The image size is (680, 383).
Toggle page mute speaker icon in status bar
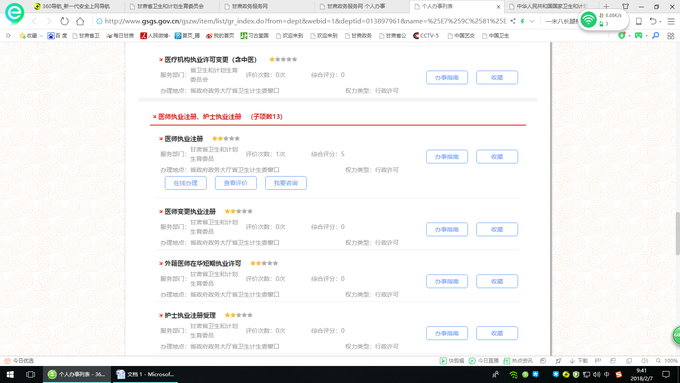tap(644, 360)
